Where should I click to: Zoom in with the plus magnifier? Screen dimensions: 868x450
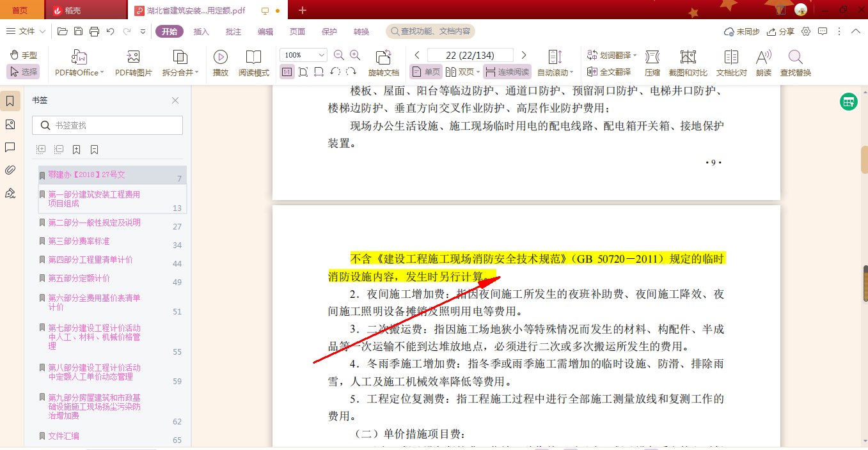tap(355, 55)
